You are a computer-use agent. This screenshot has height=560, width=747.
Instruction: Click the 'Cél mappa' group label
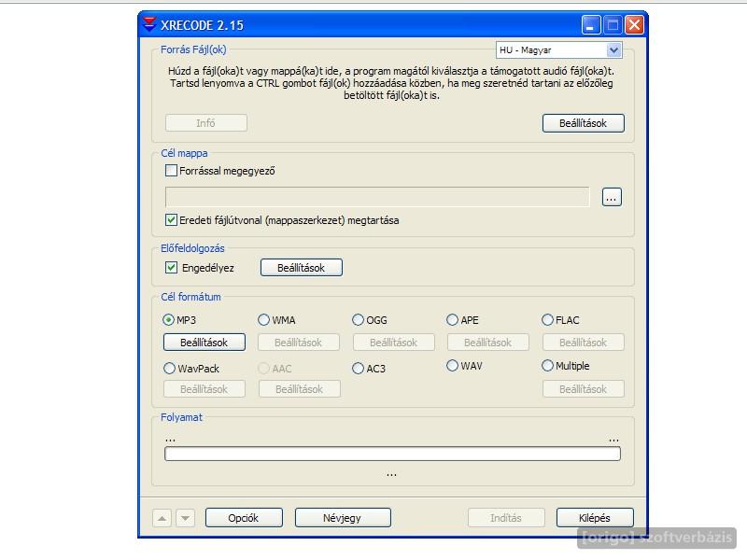(184, 153)
